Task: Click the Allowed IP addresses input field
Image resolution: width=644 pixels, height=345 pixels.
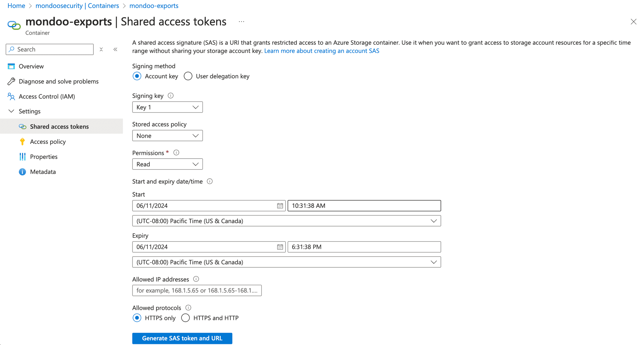Action: pos(197,290)
